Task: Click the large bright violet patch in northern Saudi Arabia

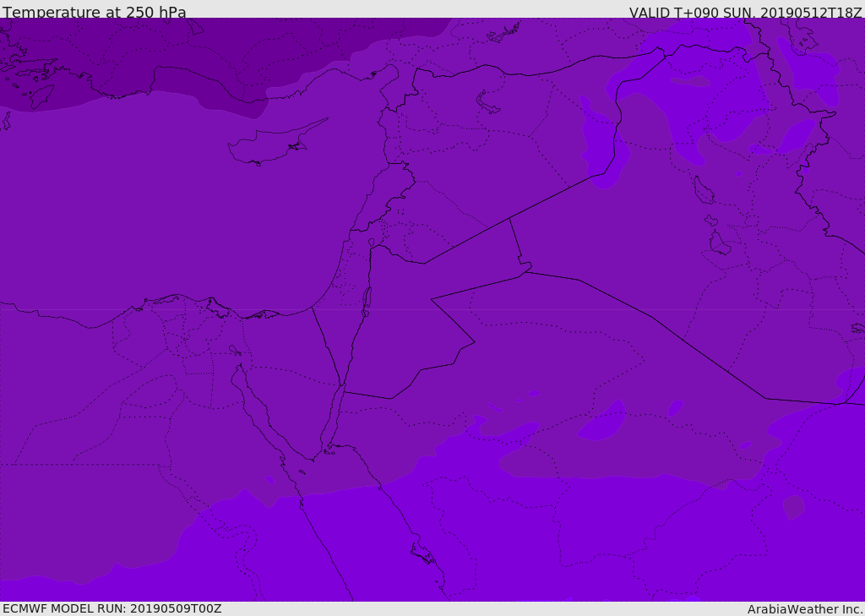Action: (x=602, y=421)
